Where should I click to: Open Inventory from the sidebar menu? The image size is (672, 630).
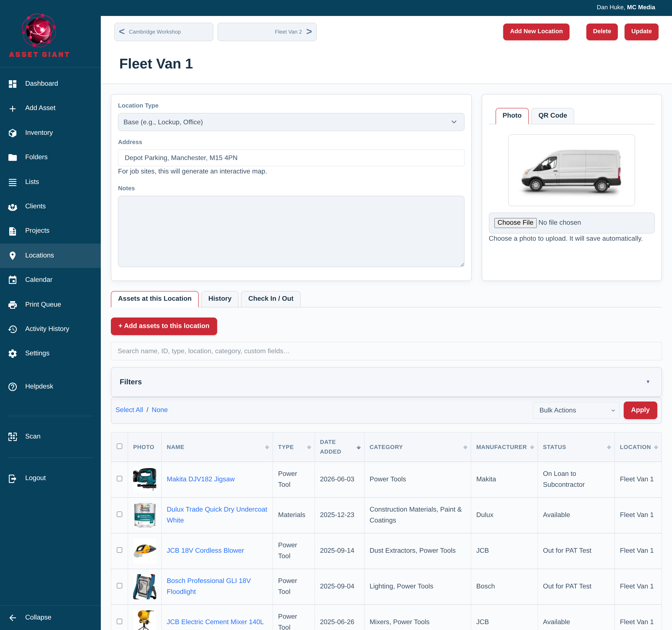(50, 133)
